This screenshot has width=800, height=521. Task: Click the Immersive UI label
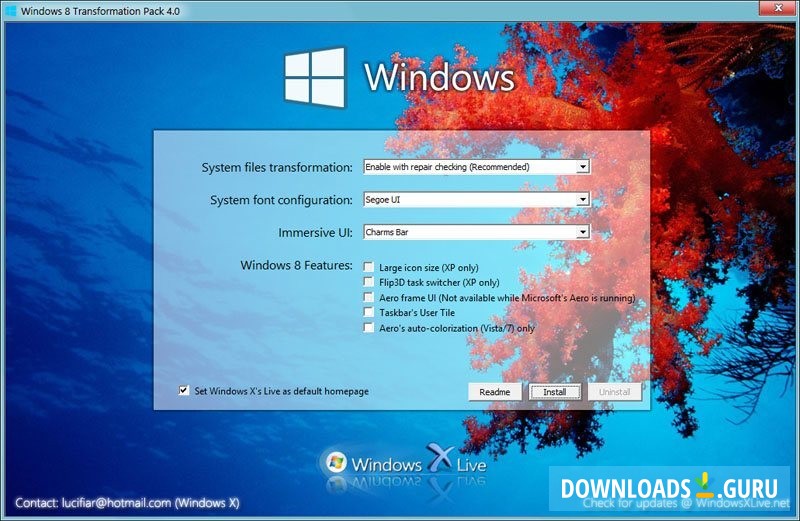(315, 233)
